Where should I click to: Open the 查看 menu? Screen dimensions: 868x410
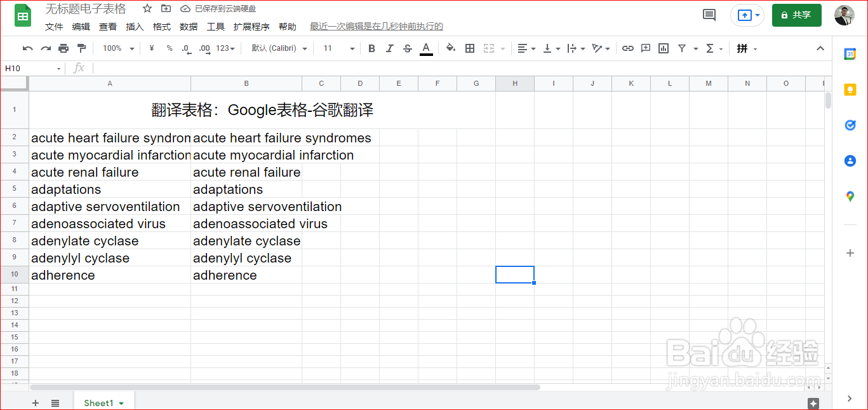[x=108, y=27]
